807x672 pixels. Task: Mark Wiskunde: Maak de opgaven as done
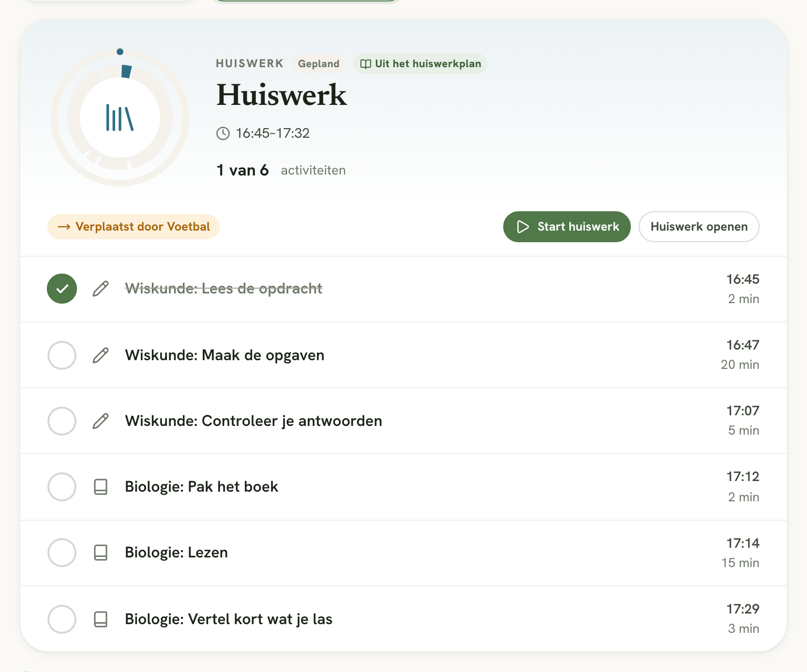pos(62,355)
